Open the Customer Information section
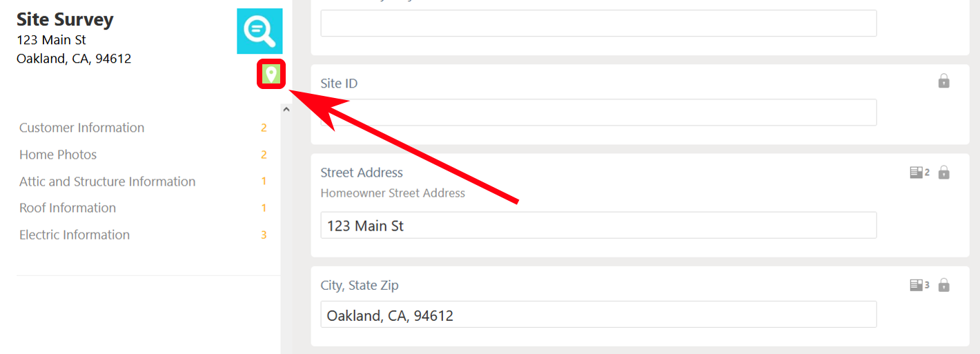This screenshot has width=980, height=354. tap(81, 128)
